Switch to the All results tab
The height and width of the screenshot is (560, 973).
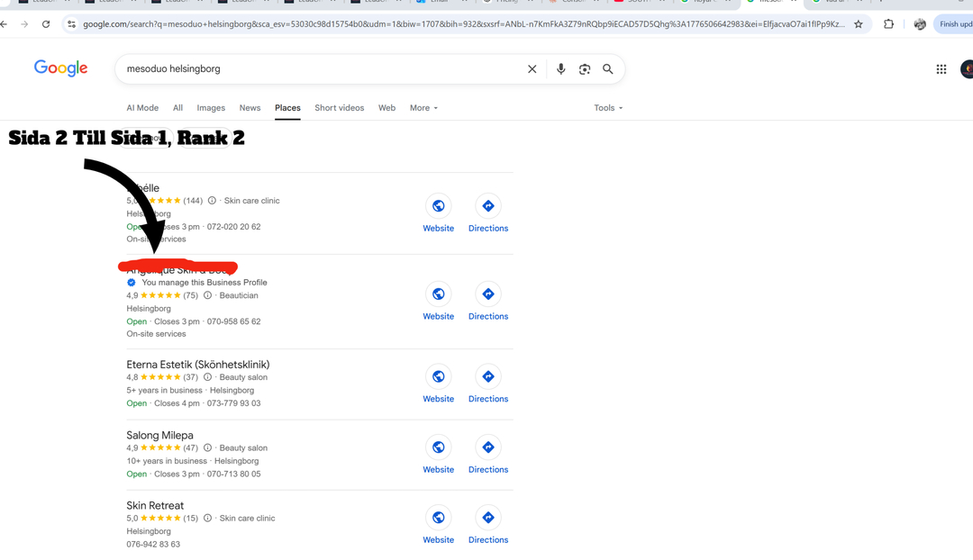[x=178, y=108]
